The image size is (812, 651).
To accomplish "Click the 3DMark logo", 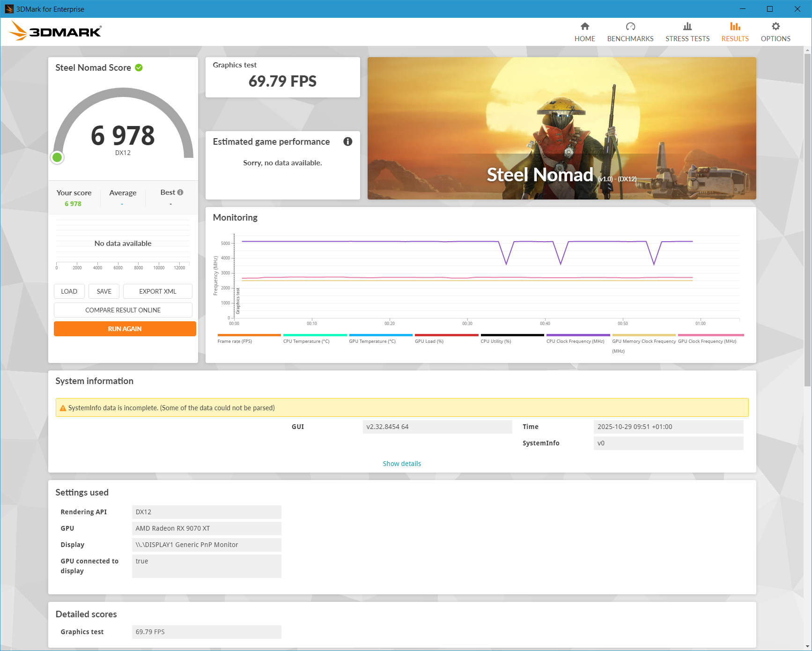I will pyautogui.click(x=55, y=31).
